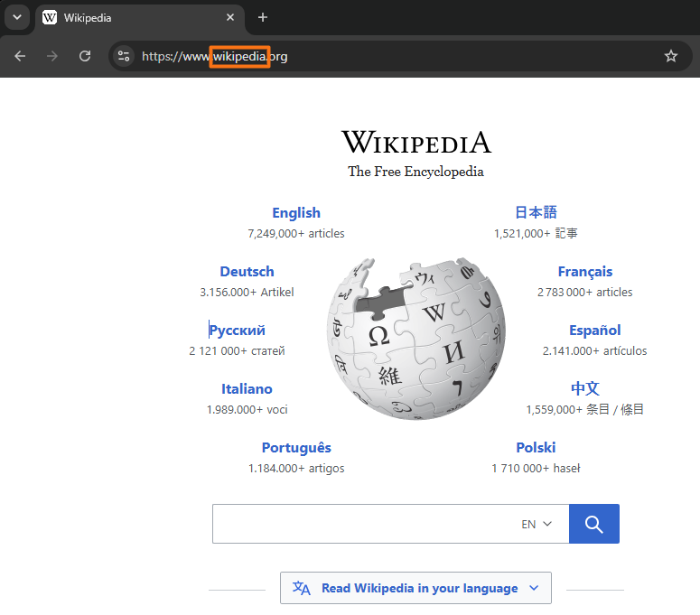Image resolution: width=700 pixels, height=615 pixels.
Task: Open the EN language selector dropdown
Action: pyautogui.click(x=537, y=524)
